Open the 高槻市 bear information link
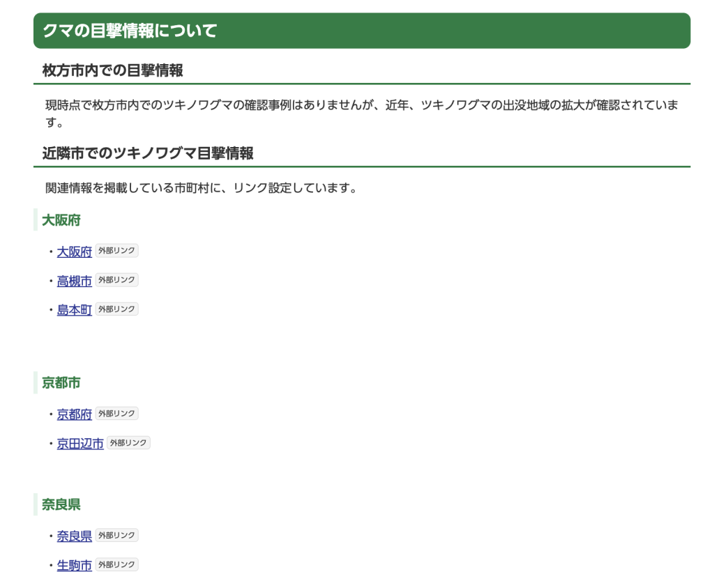The image size is (714, 588). (x=74, y=281)
